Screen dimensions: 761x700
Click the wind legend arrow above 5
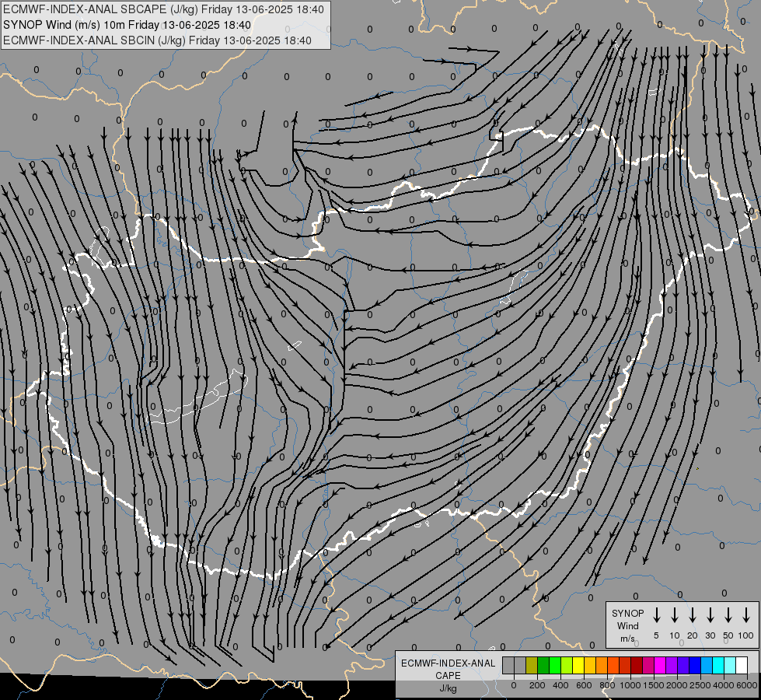coord(656,615)
